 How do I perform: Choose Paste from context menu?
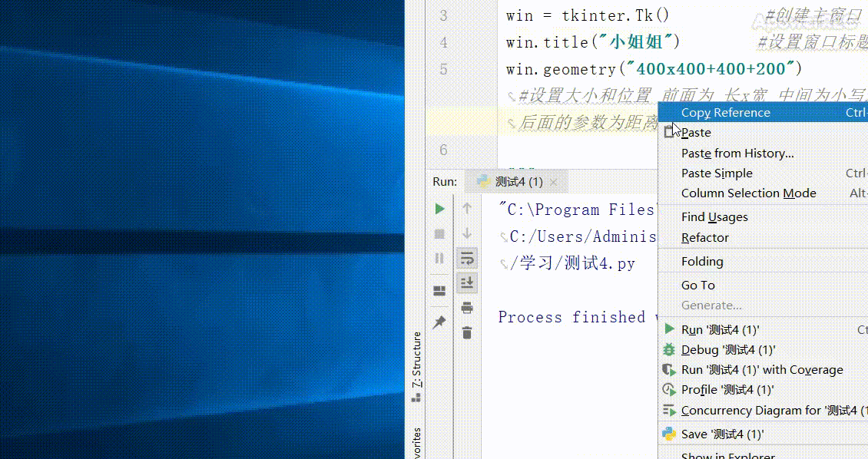click(x=763, y=133)
